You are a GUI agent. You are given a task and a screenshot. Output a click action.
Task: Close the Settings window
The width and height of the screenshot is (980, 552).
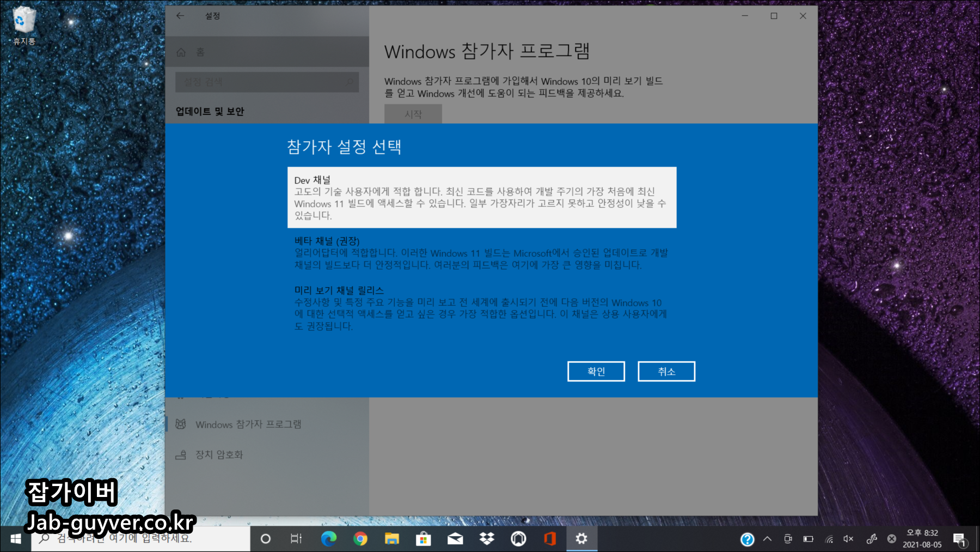tap(803, 16)
